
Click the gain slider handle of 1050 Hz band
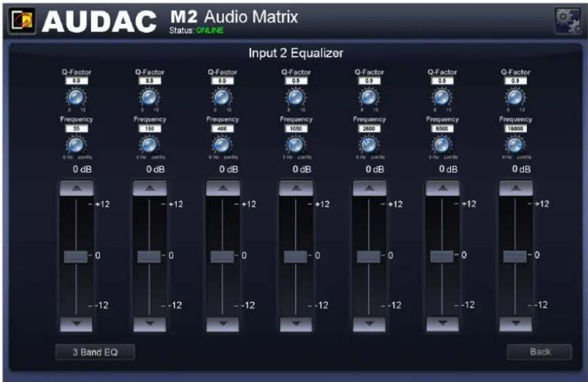[x=295, y=257]
